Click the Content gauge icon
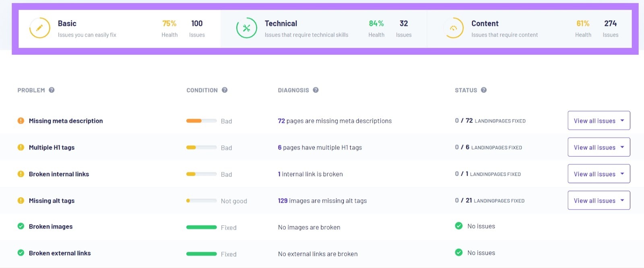The width and height of the screenshot is (644, 268). click(x=453, y=28)
